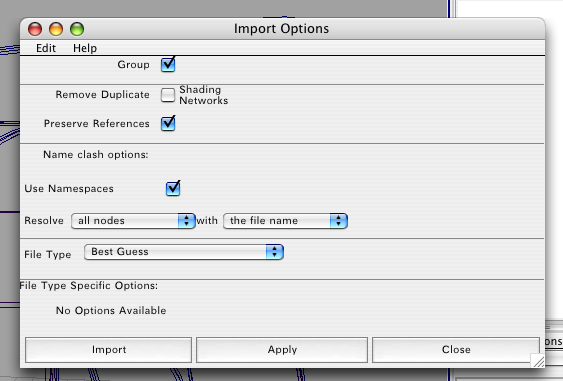Click the stepper arrows on all nodes dropdown
Viewport: 563px width, 381px height.
[x=187, y=220]
